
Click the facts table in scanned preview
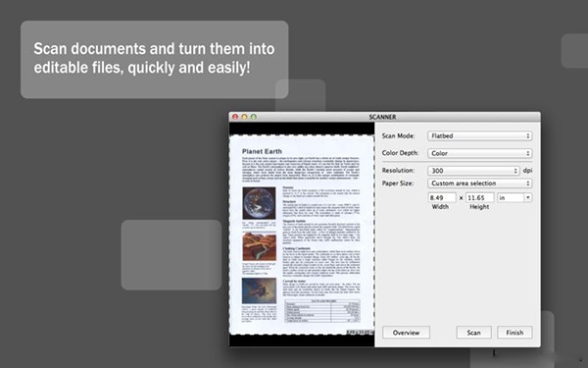tap(322, 311)
